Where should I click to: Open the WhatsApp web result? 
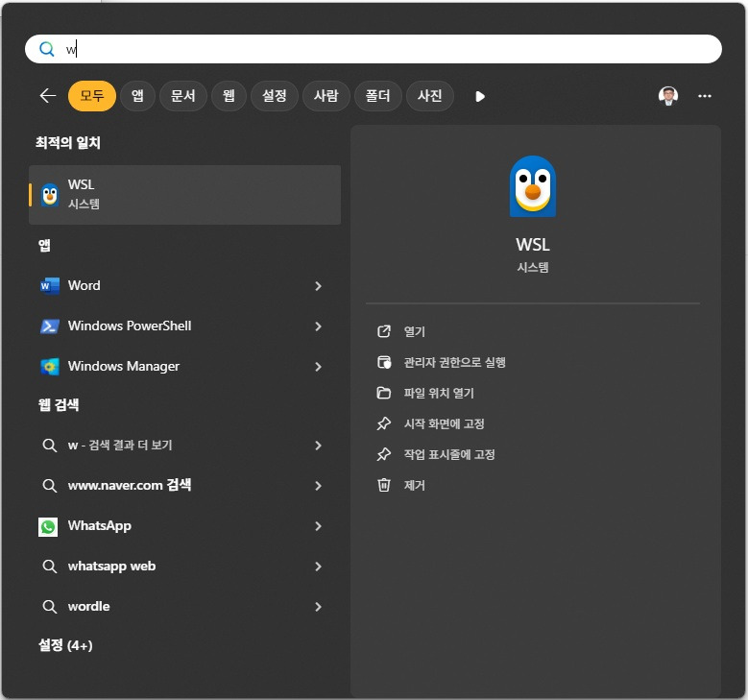point(185,526)
